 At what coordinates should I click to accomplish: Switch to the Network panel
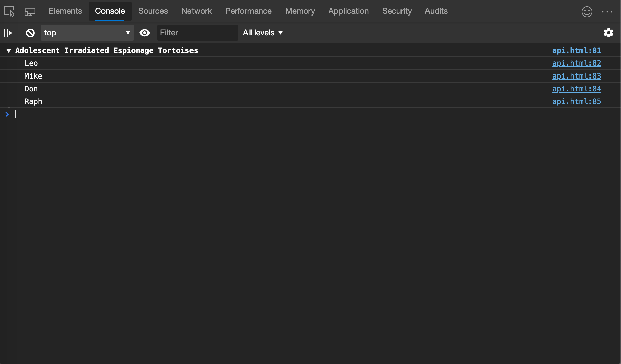point(197,11)
